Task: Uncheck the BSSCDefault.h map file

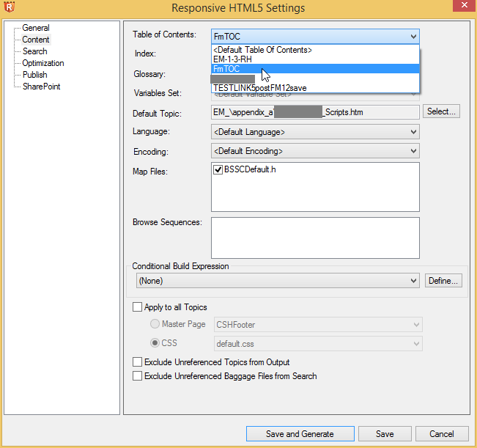Action: [x=218, y=169]
